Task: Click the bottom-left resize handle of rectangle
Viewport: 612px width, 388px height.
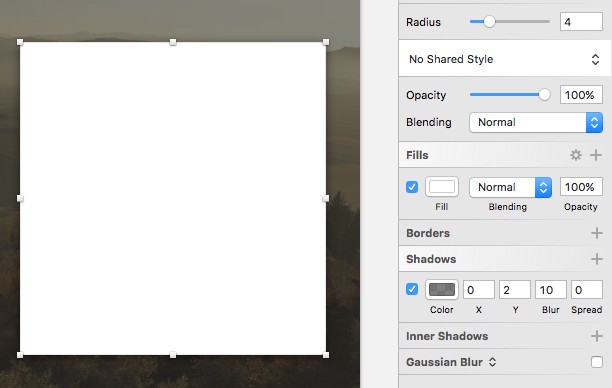Action: [20, 355]
